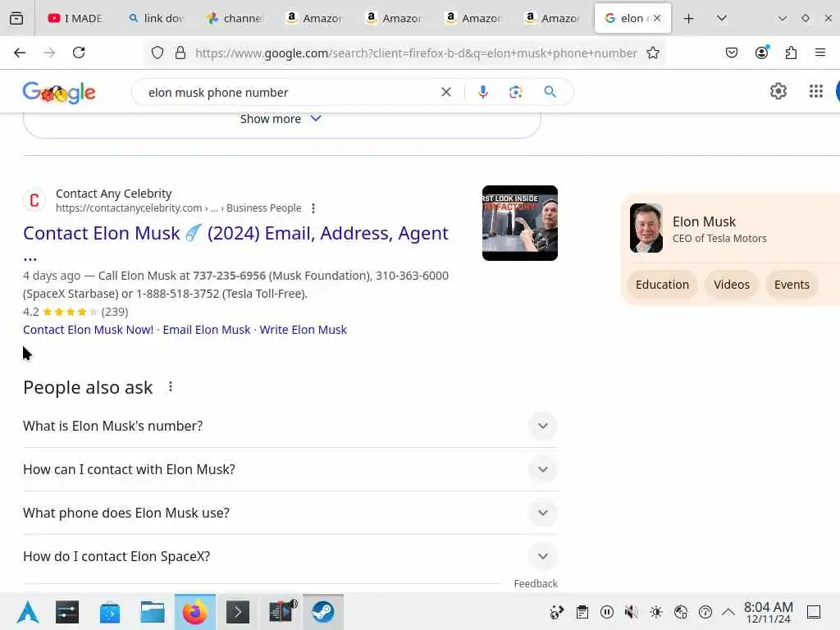Open Contact Elon Musk result title
The height and width of the screenshot is (630, 840).
click(x=235, y=233)
